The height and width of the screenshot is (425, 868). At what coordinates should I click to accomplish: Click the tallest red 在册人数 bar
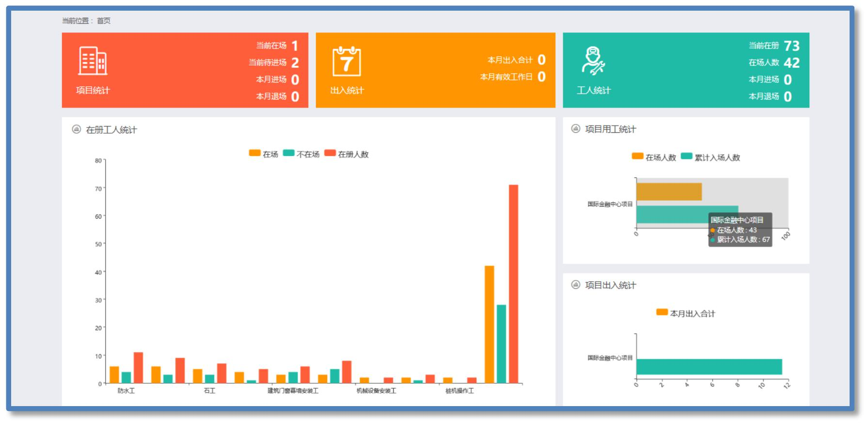pyautogui.click(x=513, y=283)
